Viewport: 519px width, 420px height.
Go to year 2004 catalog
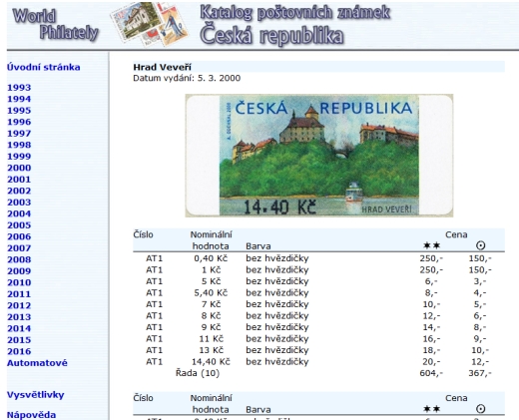19,213
